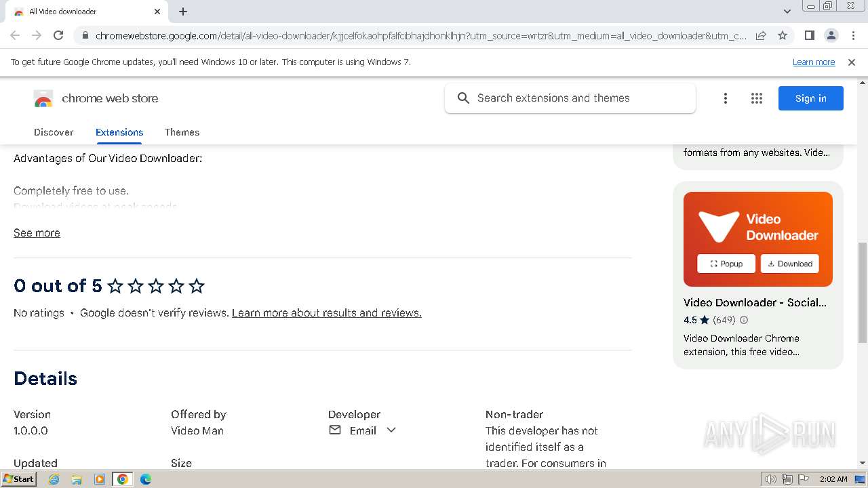Switch to the Themes tab

point(182,132)
